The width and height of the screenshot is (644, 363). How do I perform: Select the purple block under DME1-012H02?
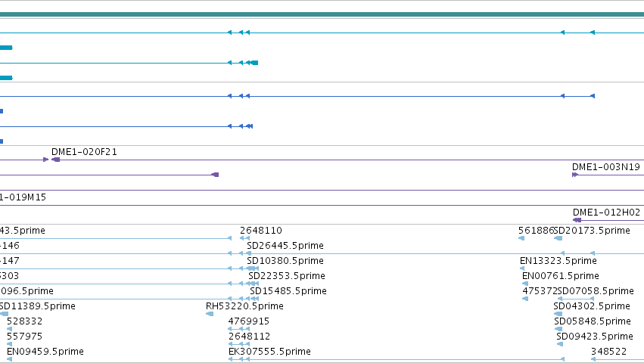coord(577,220)
